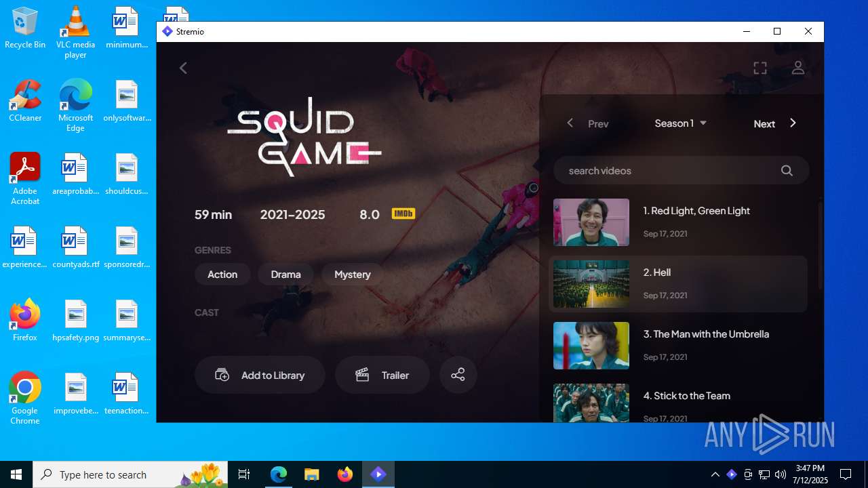Open the volume control in the tray
The width and height of the screenshot is (868, 488).
tap(780, 474)
